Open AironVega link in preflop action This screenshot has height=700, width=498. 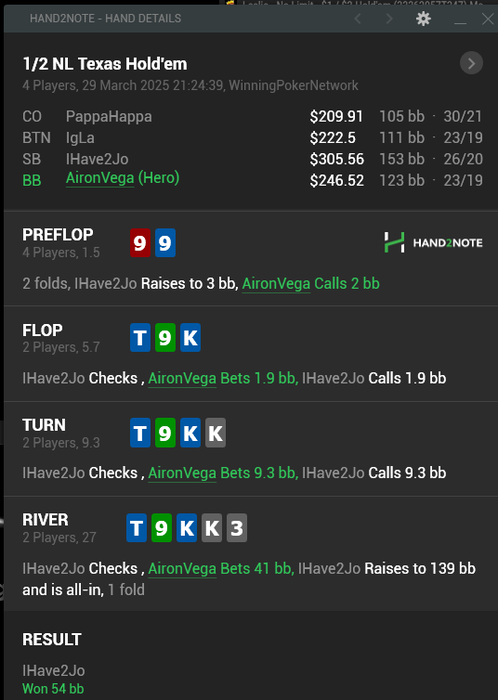276,283
